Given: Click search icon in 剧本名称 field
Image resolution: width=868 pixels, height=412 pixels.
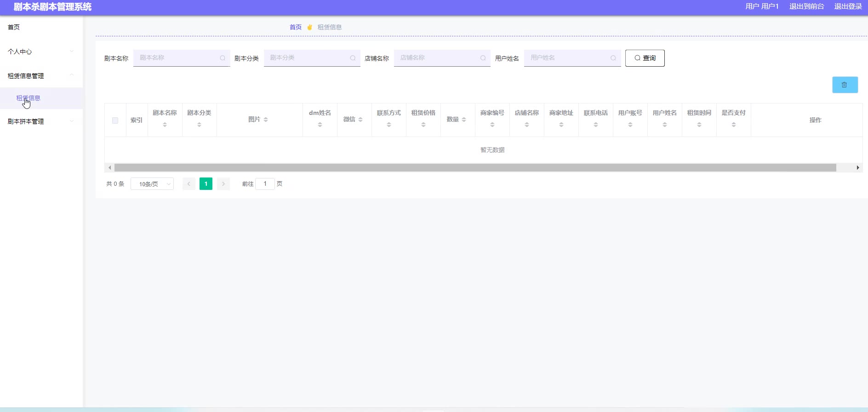Looking at the screenshot, I should pyautogui.click(x=223, y=58).
